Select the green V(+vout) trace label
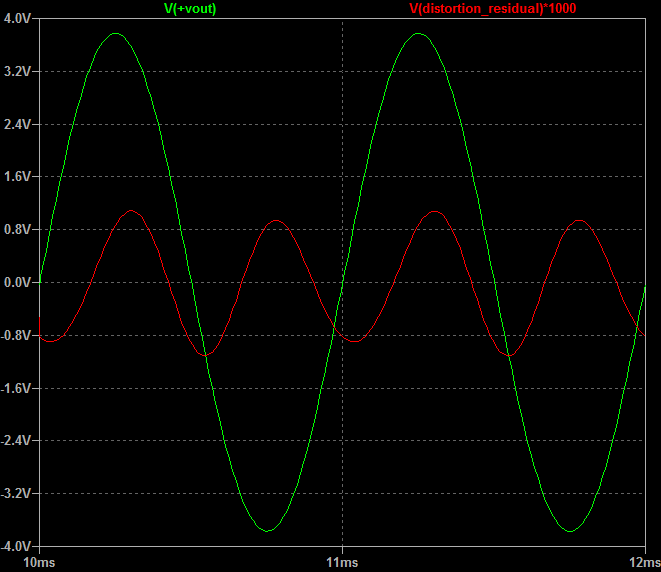The width and height of the screenshot is (661, 572). pos(190,8)
